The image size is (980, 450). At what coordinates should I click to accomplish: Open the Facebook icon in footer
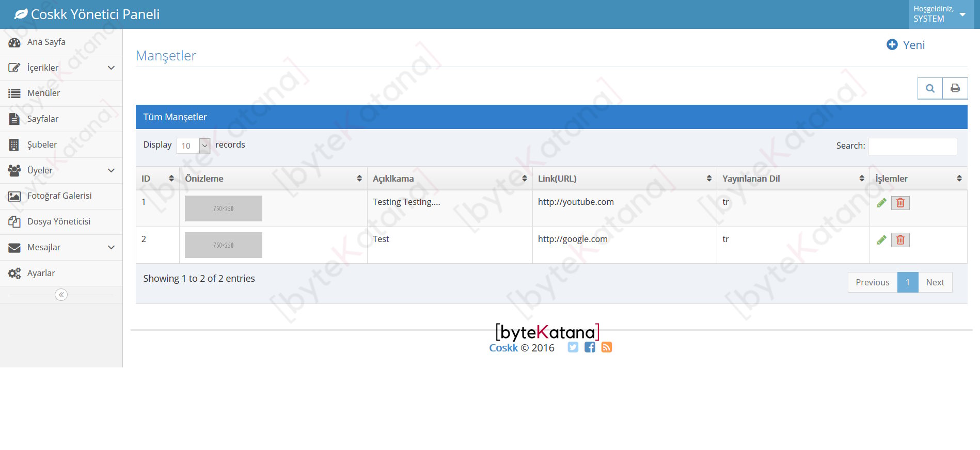(x=590, y=347)
